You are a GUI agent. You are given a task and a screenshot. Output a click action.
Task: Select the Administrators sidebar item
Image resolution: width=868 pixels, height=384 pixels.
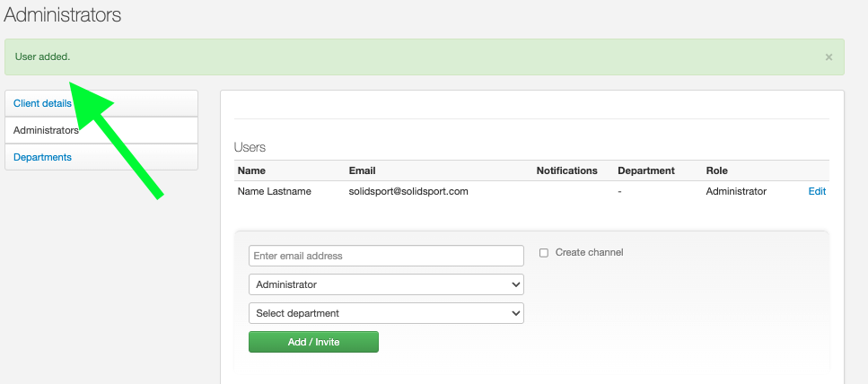click(x=46, y=130)
